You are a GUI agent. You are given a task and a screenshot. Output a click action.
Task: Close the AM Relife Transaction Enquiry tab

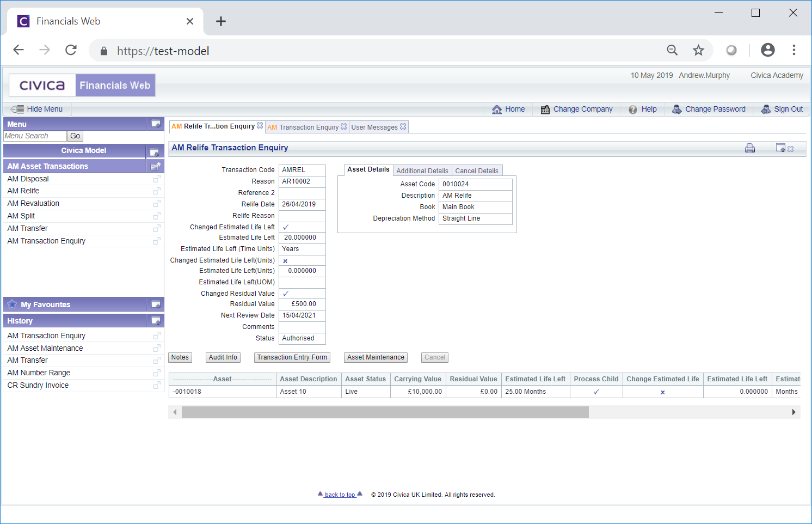(x=260, y=126)
